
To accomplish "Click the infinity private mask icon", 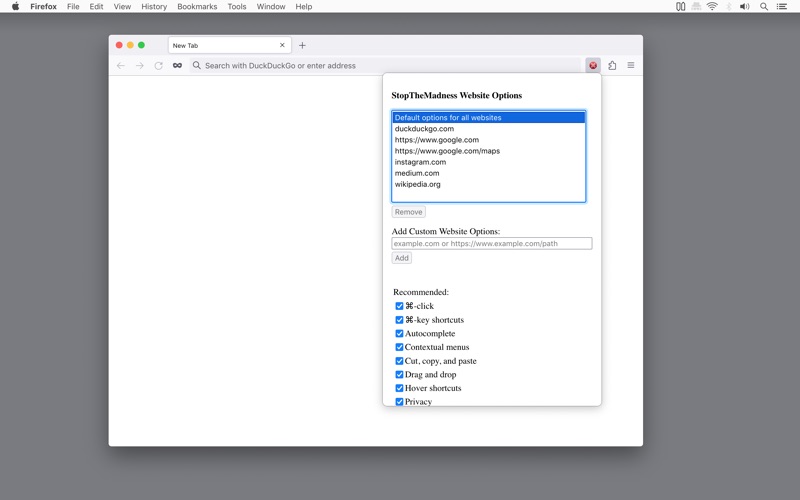I will [x=177, y=65].
